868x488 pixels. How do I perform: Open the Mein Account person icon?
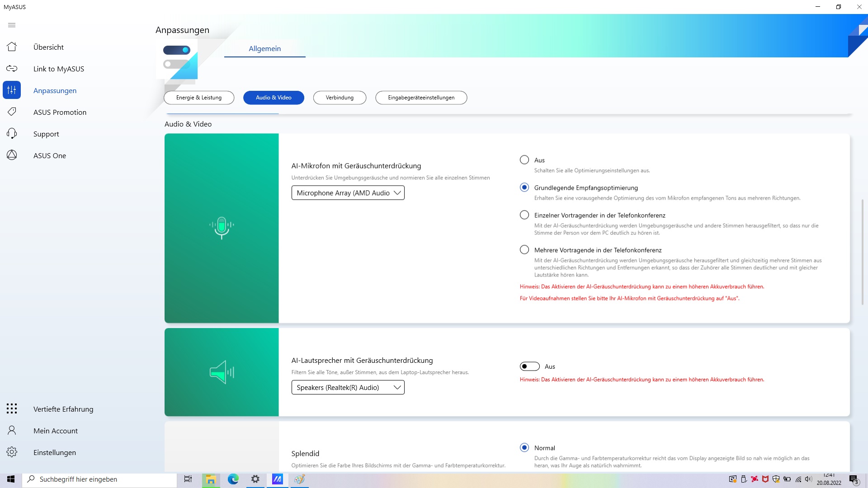[12, 431]
